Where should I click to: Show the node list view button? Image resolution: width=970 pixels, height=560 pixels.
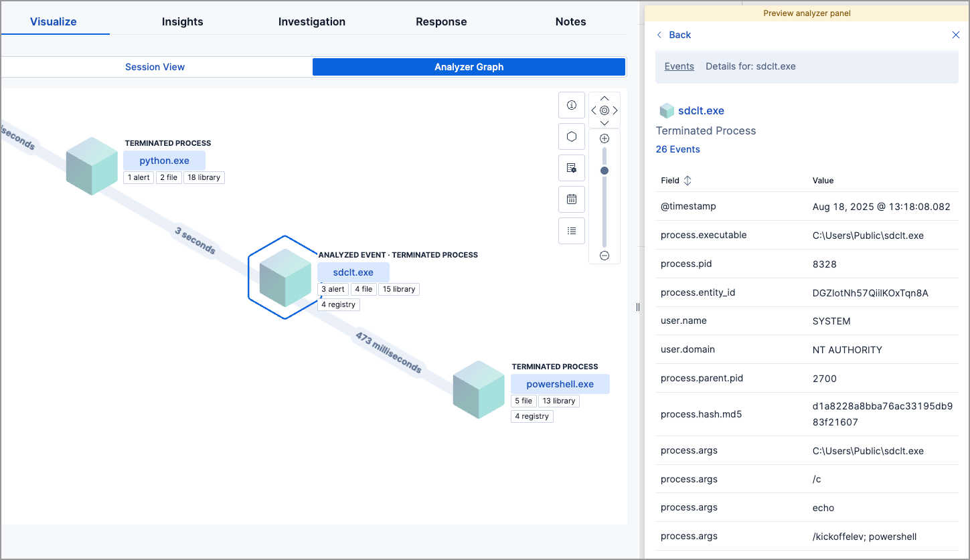[571, 231]
